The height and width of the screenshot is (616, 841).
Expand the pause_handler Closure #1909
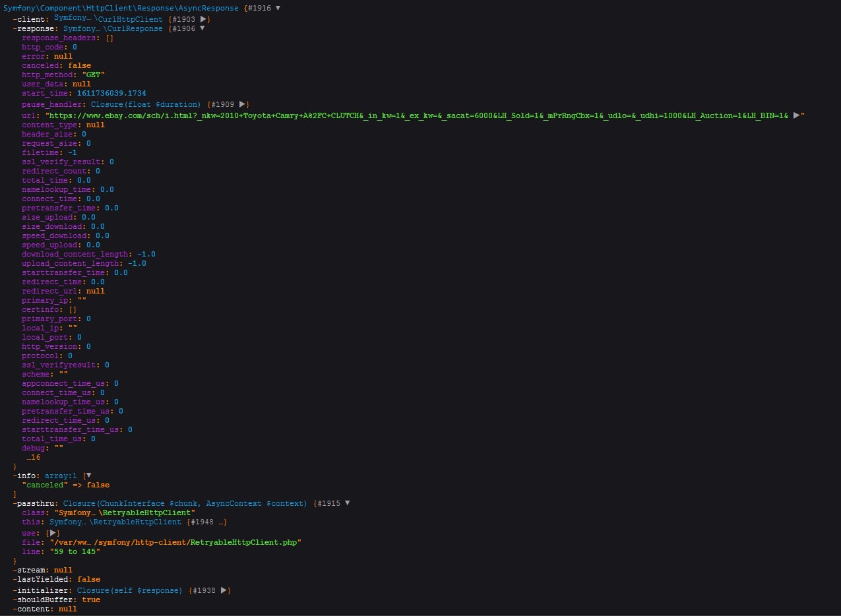(x=242, y=104)
